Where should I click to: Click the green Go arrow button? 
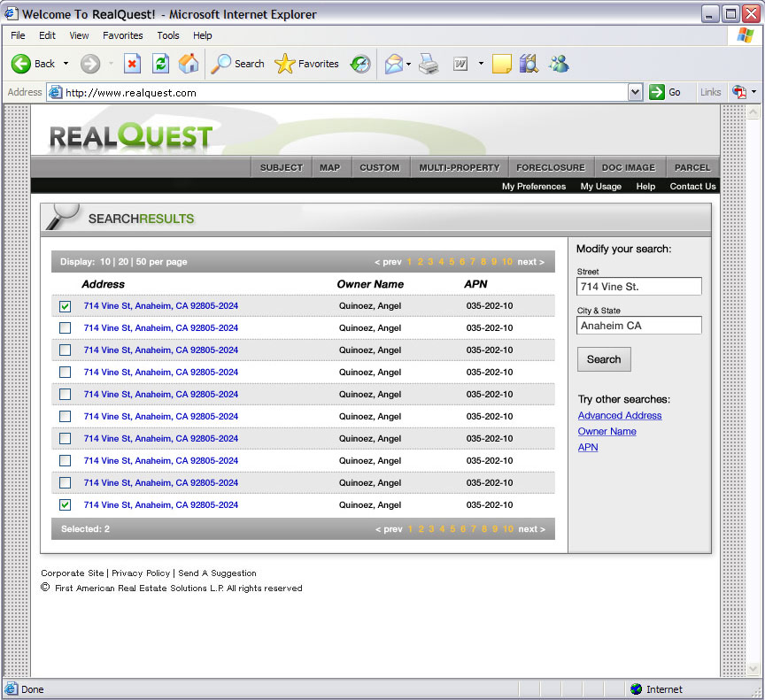point(657,92)
